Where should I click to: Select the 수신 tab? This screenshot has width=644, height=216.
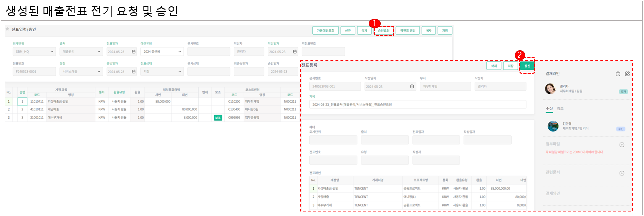pyautogui.click(x=549, y=108)
